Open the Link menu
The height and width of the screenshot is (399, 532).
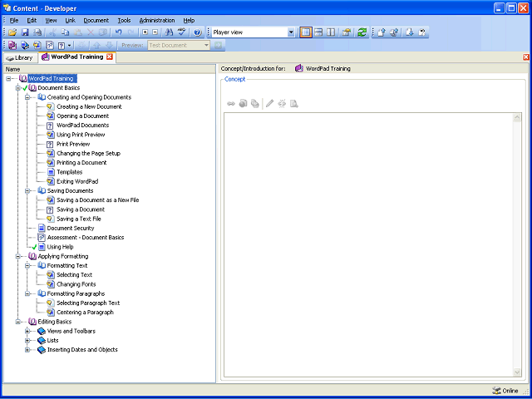pos(70,20)
